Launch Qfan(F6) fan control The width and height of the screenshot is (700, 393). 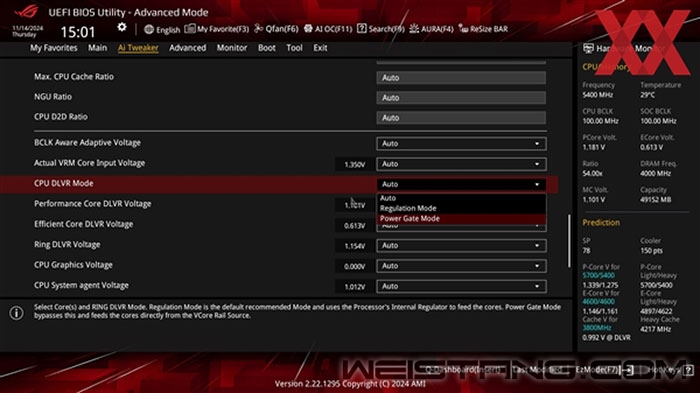click(276, 29)
